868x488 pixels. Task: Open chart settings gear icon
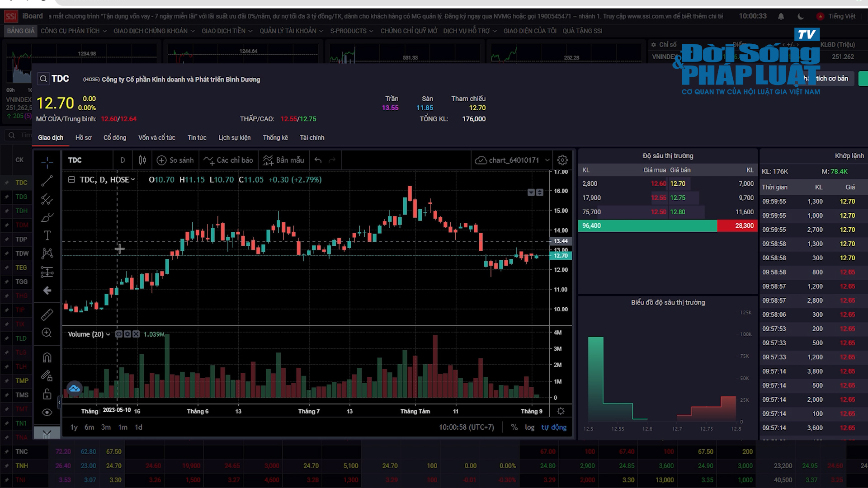coord(562,160)
